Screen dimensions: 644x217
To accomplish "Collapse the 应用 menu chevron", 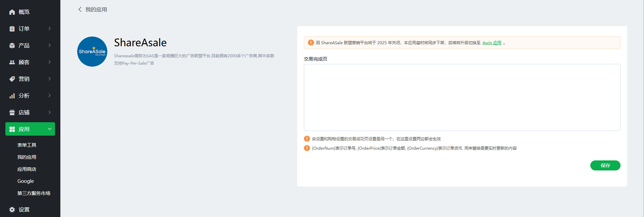I will 50,129.
